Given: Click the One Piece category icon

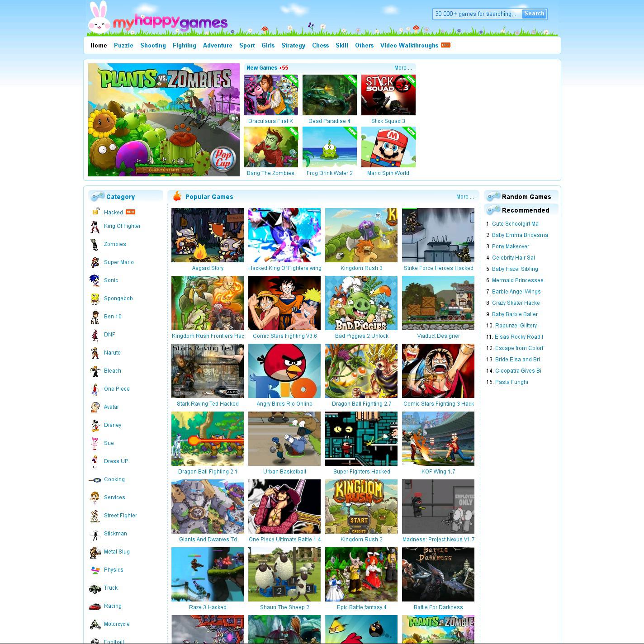Looking at the screenshot, I should [95, 389].
